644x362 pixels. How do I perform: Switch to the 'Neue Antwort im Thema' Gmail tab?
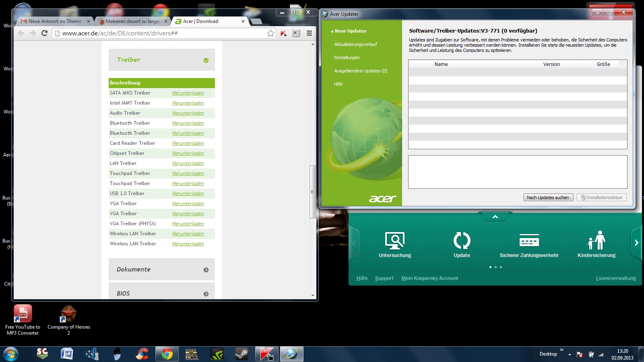click(55, 21)
